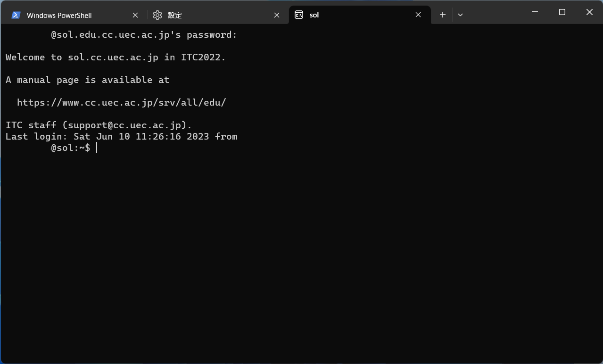
Task: Close the sol tab
Action: (x=418, y=15)
